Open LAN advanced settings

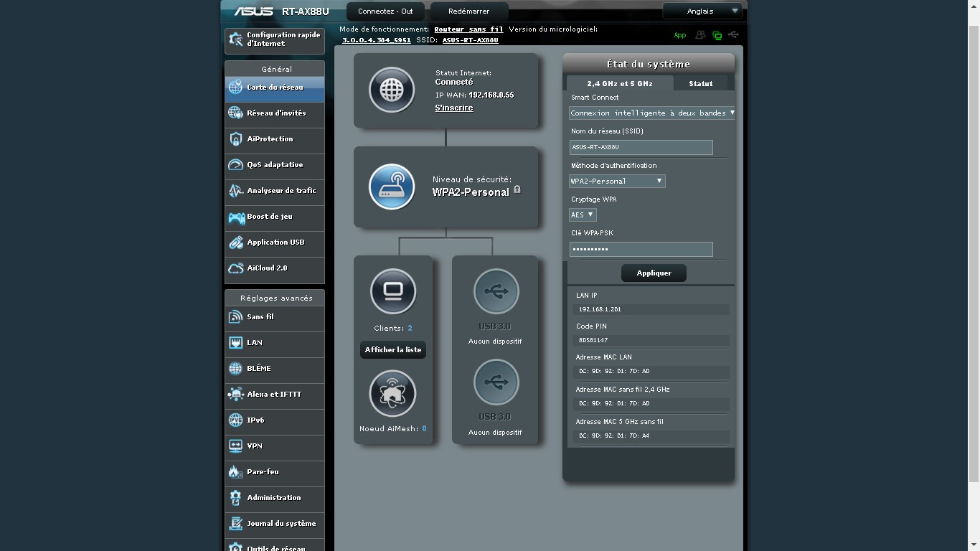click(x=275, y=343)
